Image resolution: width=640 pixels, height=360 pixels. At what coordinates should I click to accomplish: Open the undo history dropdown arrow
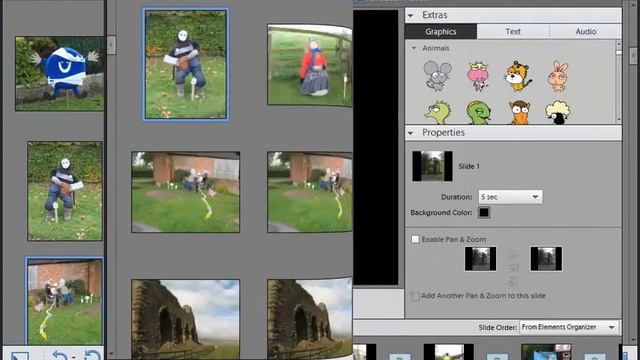[x=73, y=358]
